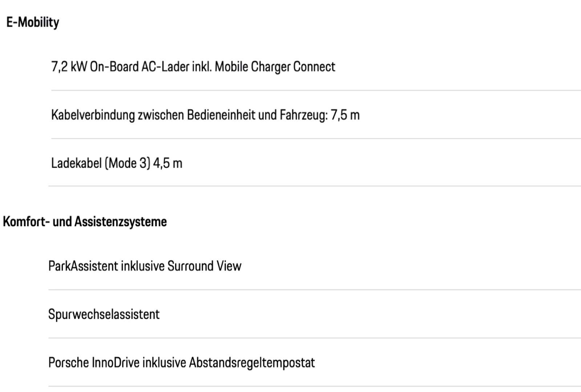Screen dimensions: 581x392
Task: Click the word Assistenzsysteme in the heading
Action: 121,222
